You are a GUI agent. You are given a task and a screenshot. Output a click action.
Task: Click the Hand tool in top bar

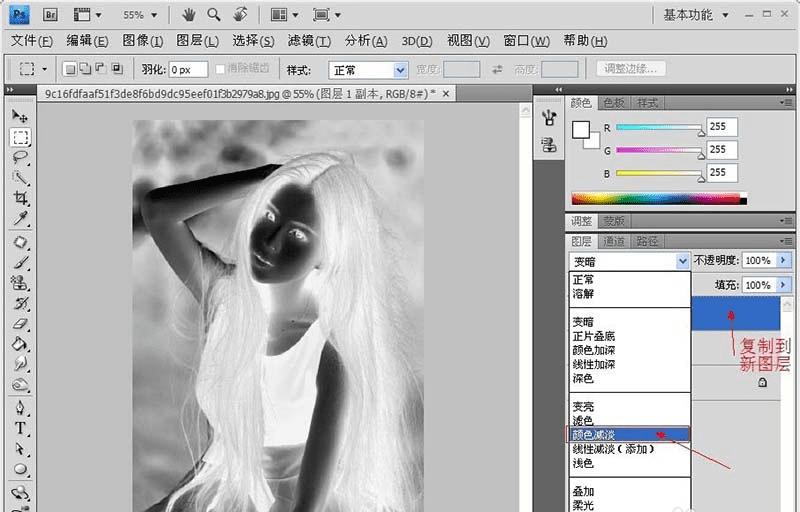tap(188, 15)
